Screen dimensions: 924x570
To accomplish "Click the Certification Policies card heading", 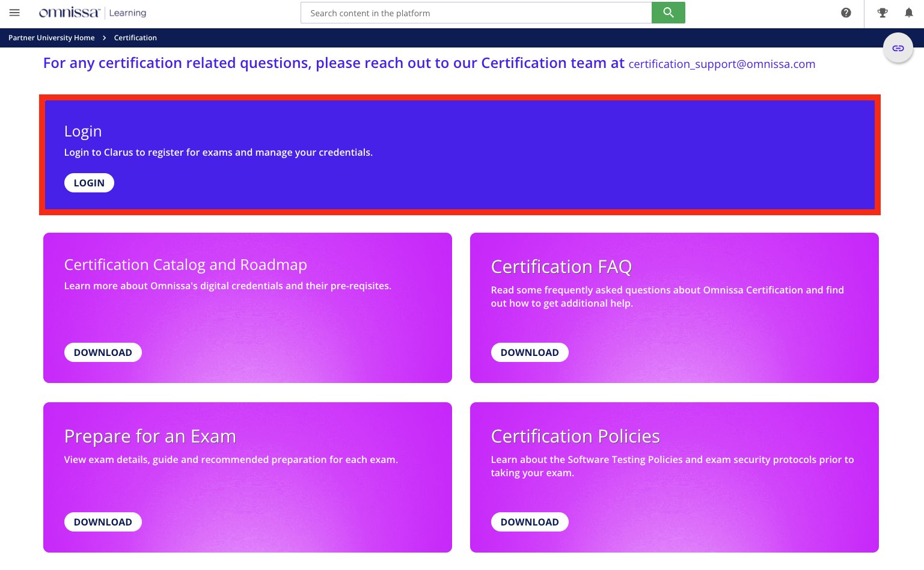I will [575, 437].
